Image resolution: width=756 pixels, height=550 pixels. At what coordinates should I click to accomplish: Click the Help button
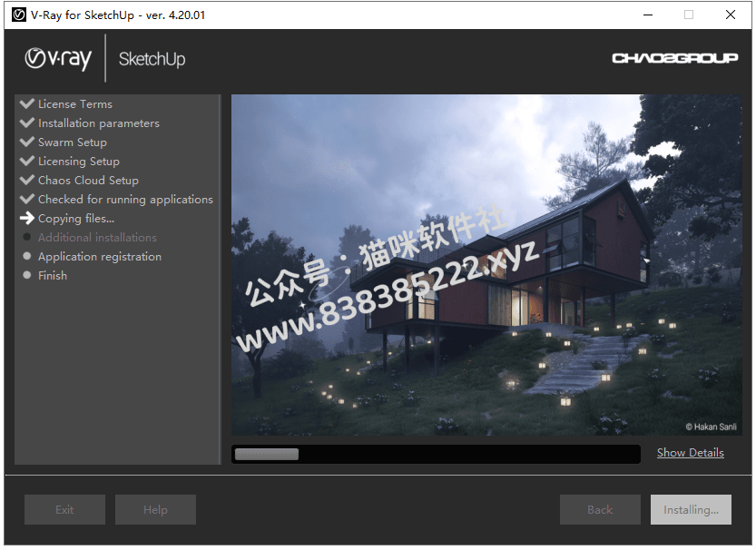click(155, 509)
